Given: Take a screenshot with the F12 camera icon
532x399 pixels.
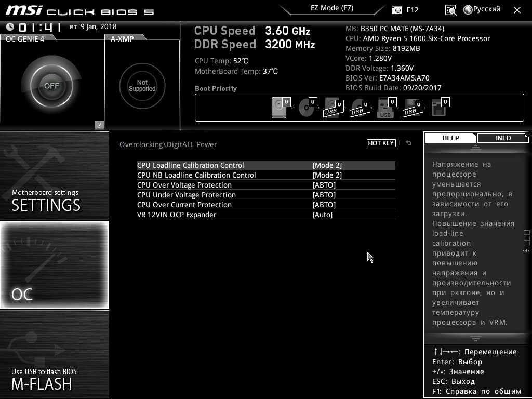Looking at the screenshot, I should pyautogui.click(x=396, y=10).
